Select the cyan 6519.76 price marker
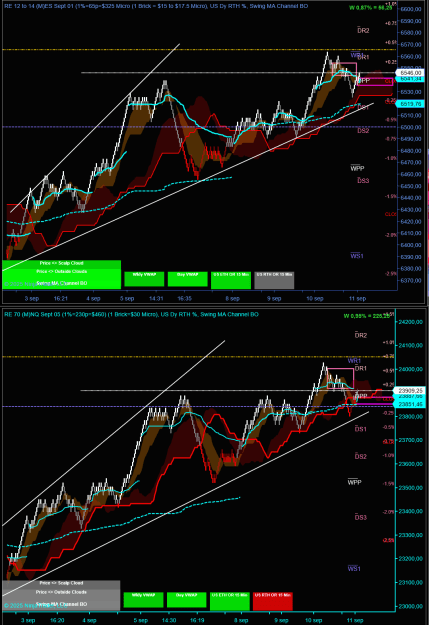Viewport: 429px width, 625px height. tap(410, 104)
